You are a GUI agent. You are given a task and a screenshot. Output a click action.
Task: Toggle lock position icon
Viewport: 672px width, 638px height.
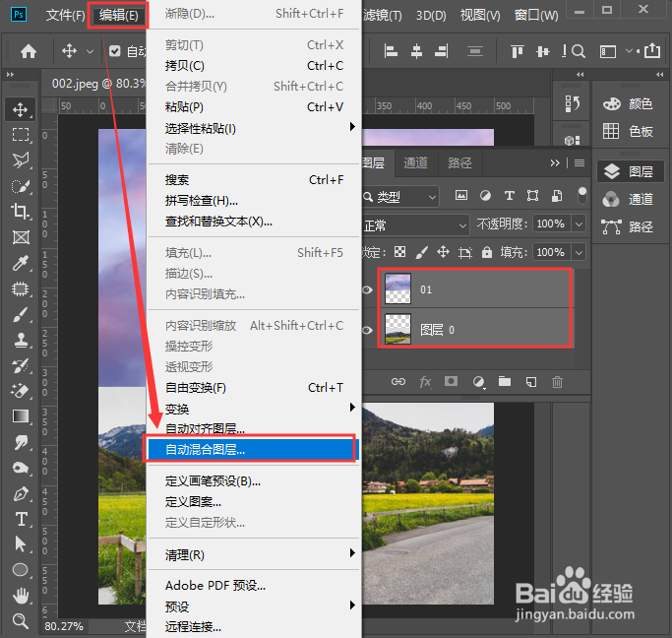pos(443,252)
